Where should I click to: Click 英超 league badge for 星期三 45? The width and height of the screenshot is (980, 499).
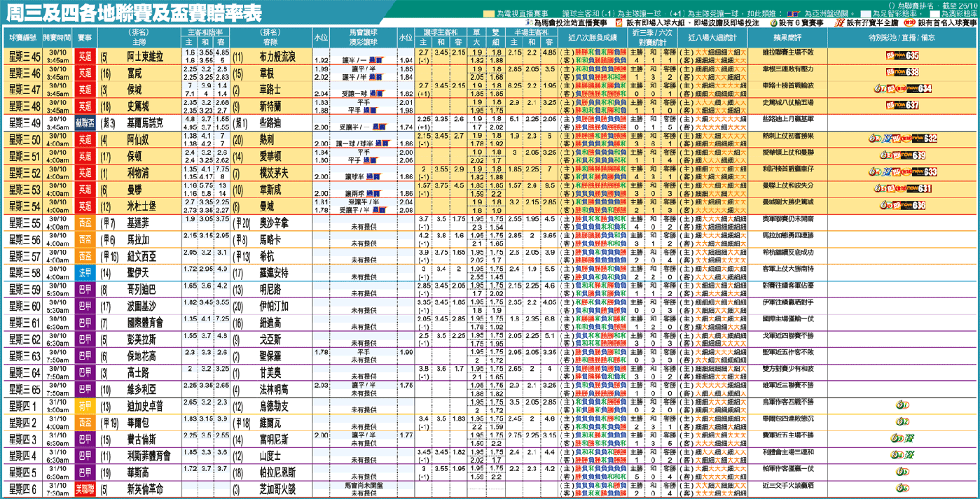point(85,55)
